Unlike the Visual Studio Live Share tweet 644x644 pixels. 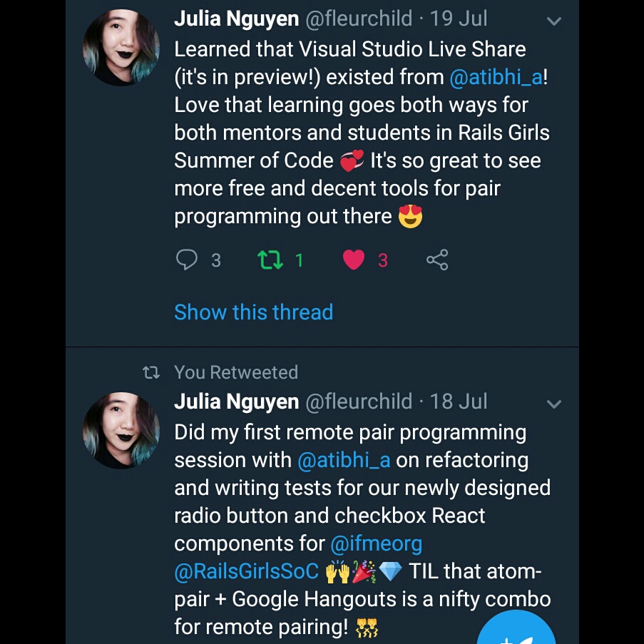354,260
